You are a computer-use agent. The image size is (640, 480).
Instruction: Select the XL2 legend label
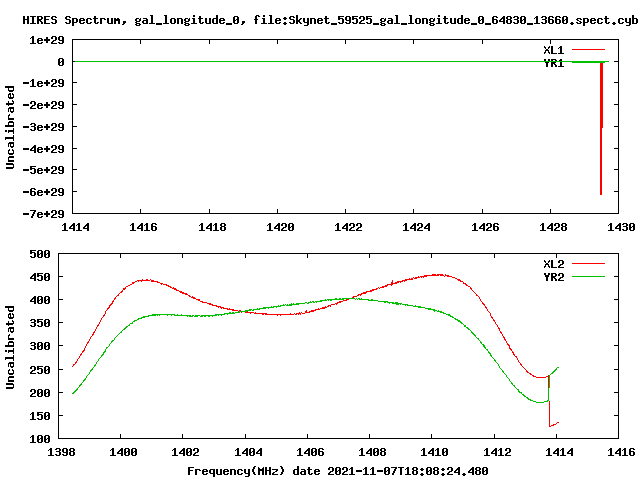click(553, 264)
